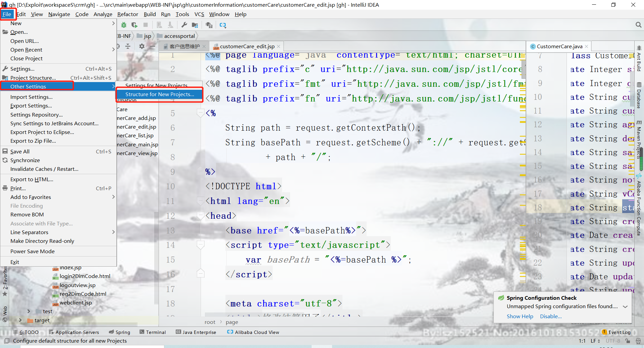644x348 pixels.
Task: Open the Terminal tool window
Action: 153,332
